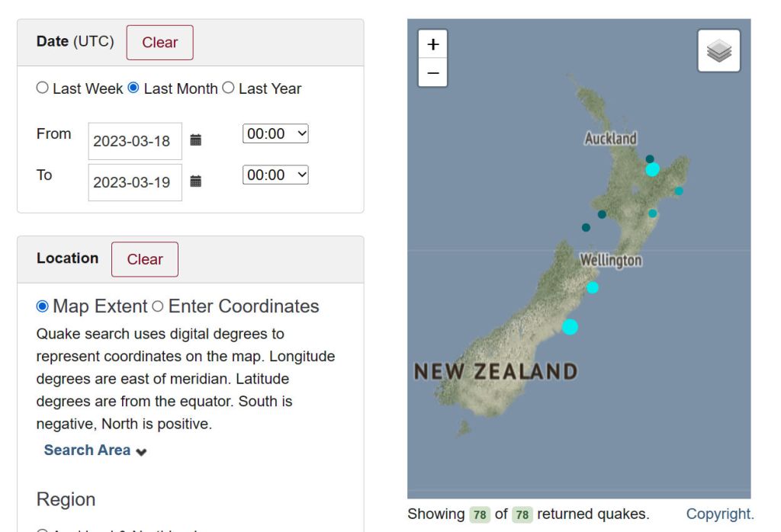Click the To date input field
Viewport: 781px width, 532px height.
pos(134,183)
